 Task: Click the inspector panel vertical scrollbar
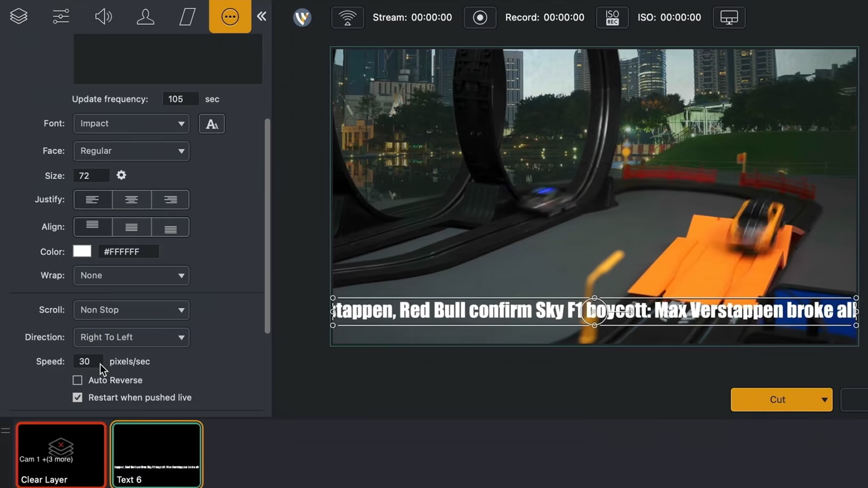pos(267,225)
